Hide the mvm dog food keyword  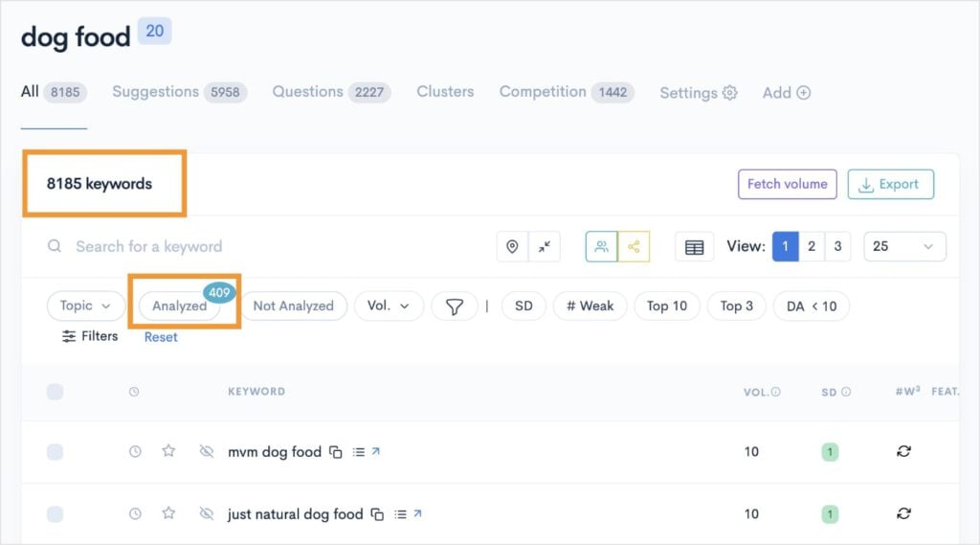pos(207,451)
